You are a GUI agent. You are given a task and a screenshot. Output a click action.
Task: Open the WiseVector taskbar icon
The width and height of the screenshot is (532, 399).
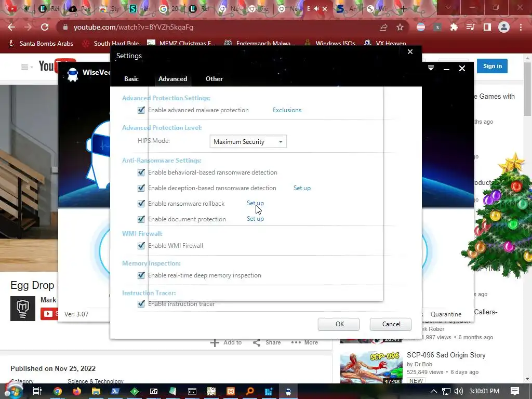pyautogui.click(x=288, y=391)
